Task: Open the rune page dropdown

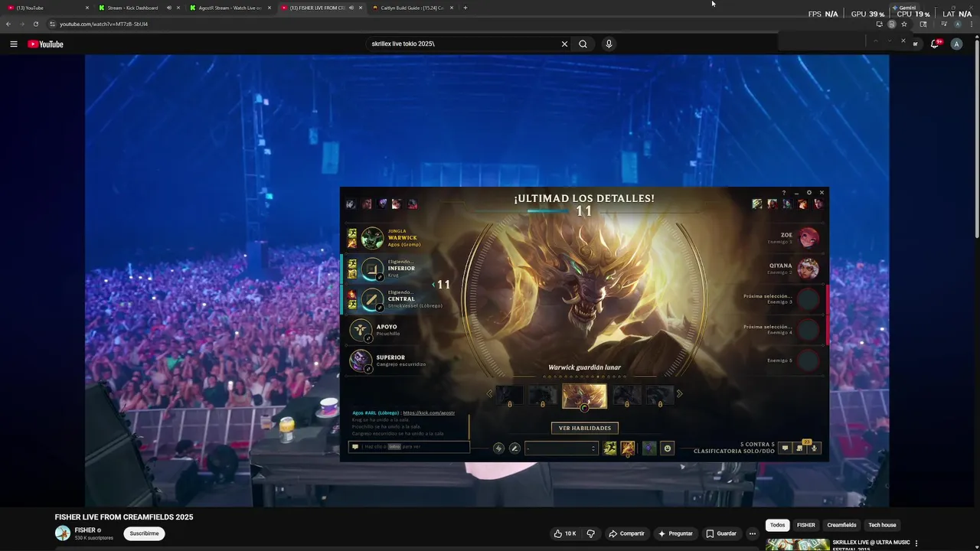Action: pyautogui.click(x=560, y=448)
